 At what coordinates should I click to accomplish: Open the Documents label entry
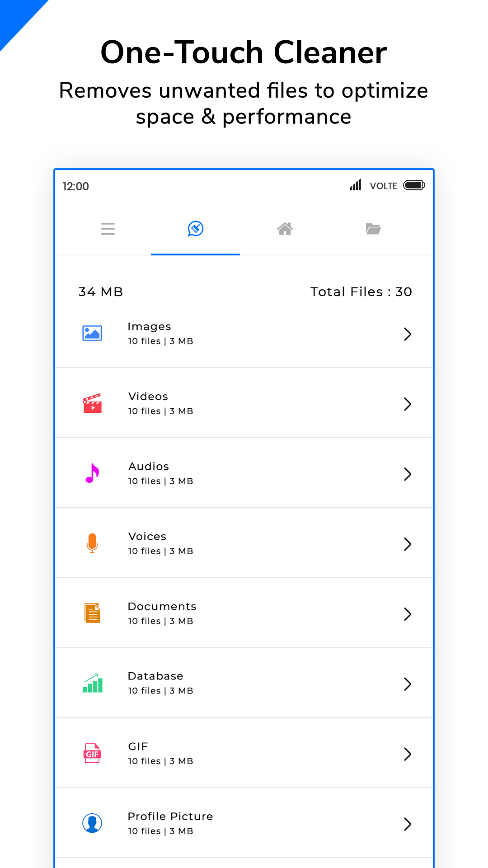[x=162, y=606]
